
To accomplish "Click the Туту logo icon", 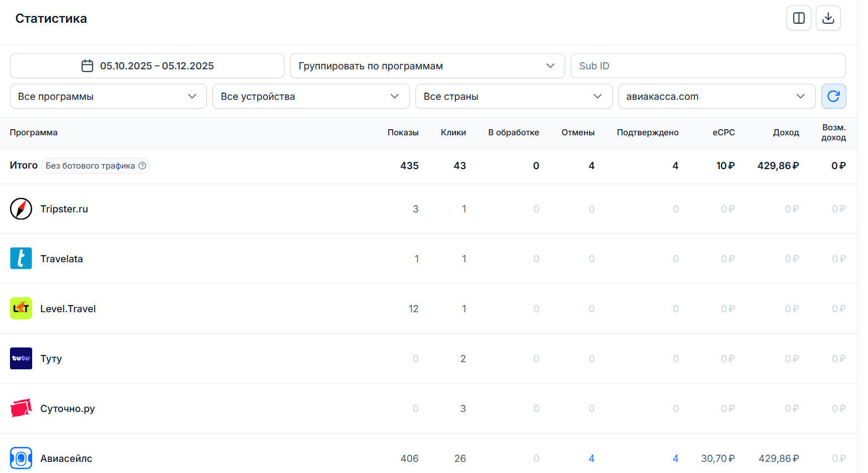I will [21, 359].
